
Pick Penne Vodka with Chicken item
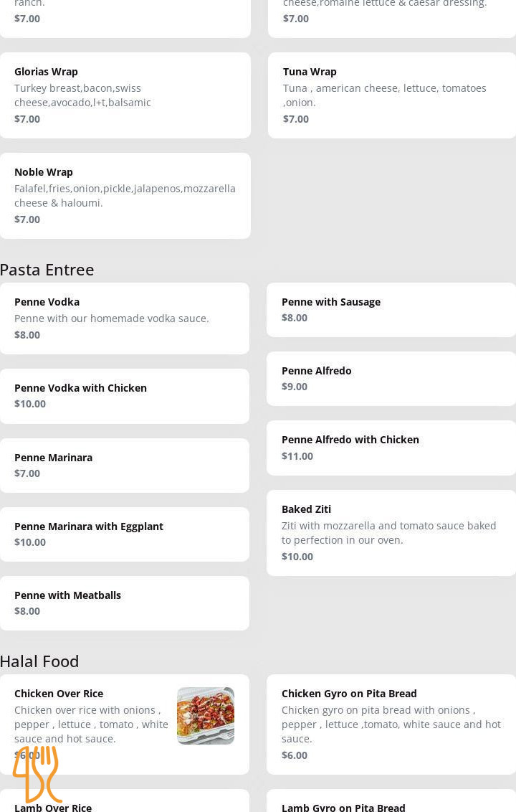(125, 395)
